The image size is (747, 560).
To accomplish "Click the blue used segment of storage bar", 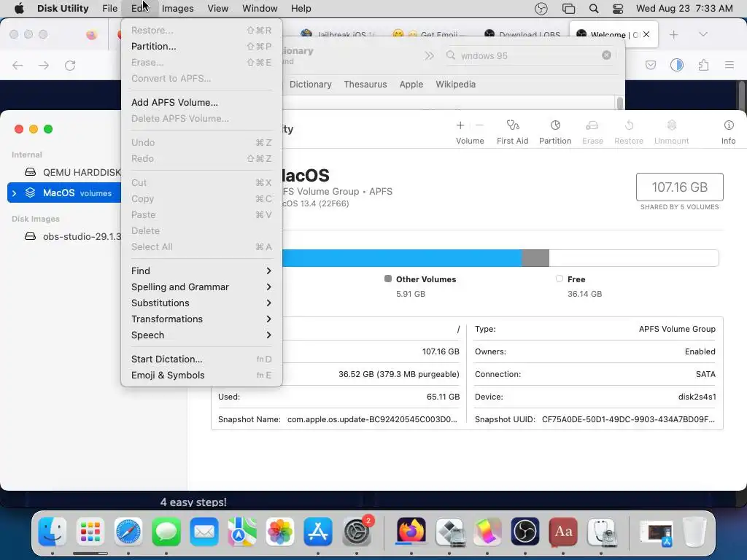I will tap(402, 258).
